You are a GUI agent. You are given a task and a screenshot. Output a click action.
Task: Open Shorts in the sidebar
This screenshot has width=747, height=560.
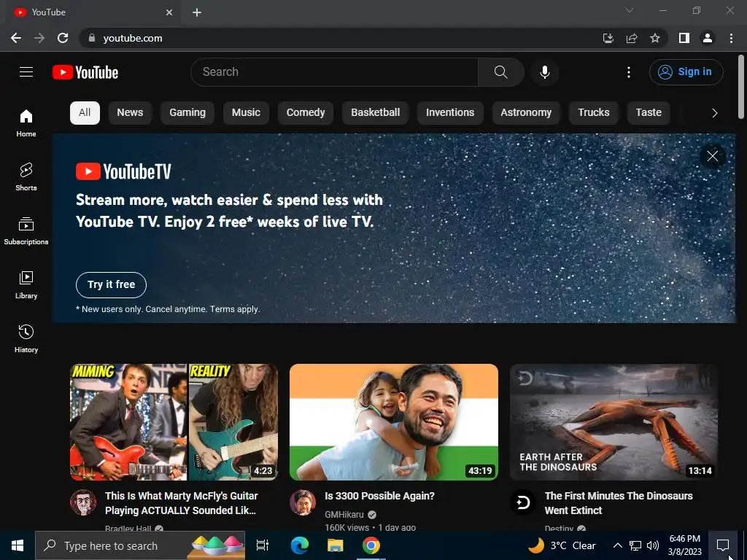[26, 176]
